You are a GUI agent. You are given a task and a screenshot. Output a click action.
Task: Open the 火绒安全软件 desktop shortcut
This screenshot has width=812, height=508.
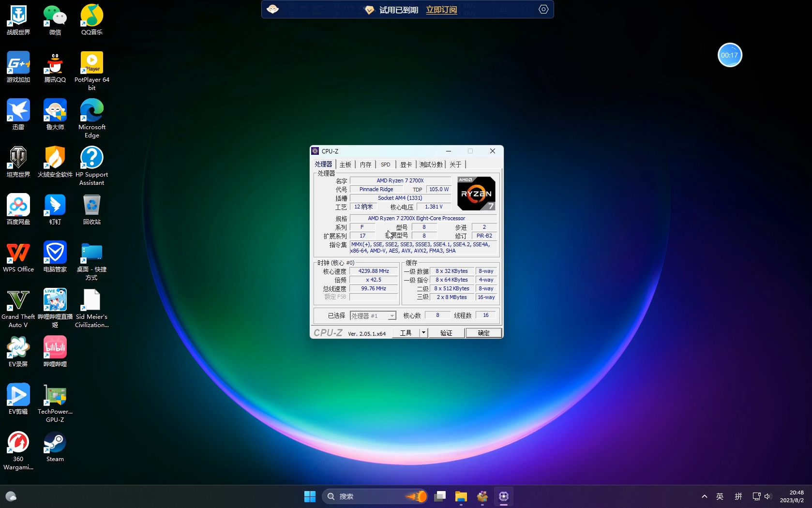click(55, 162)
